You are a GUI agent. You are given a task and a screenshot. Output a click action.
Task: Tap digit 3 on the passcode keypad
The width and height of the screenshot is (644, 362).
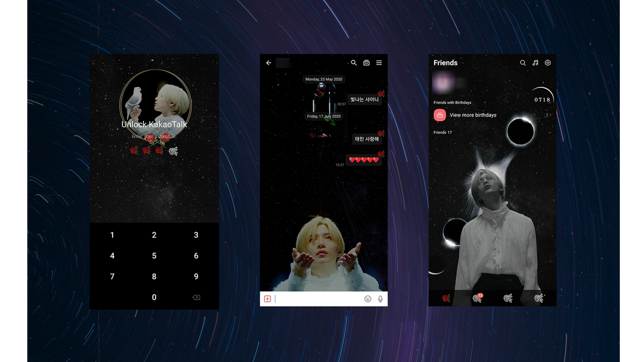pos(196,235)
